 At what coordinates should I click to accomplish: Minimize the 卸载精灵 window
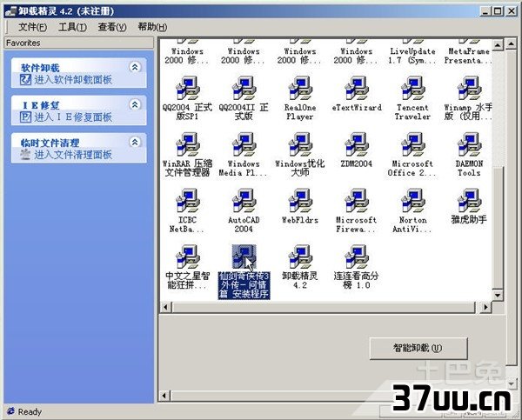pos(486,11)
